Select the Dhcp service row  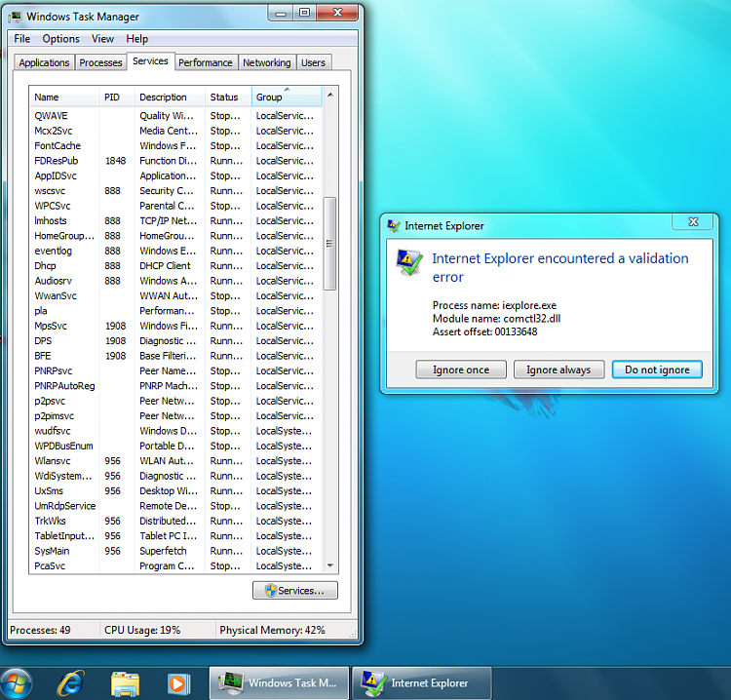tap(175, 266)
